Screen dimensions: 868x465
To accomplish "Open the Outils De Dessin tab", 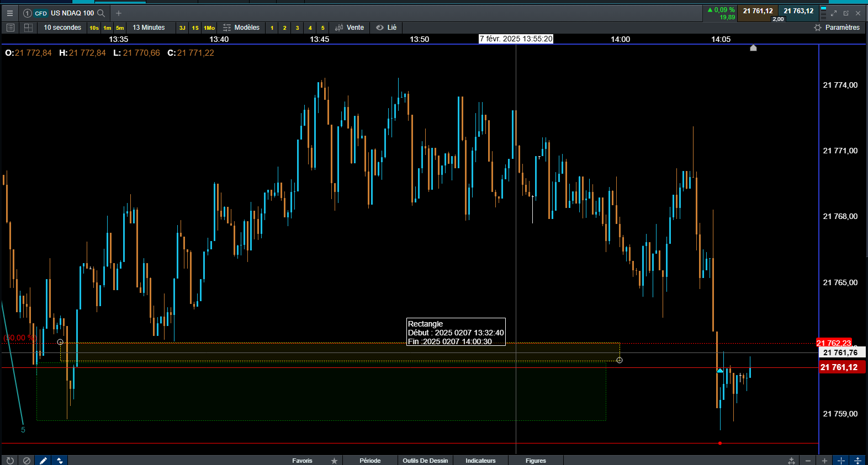I will 425,461.
